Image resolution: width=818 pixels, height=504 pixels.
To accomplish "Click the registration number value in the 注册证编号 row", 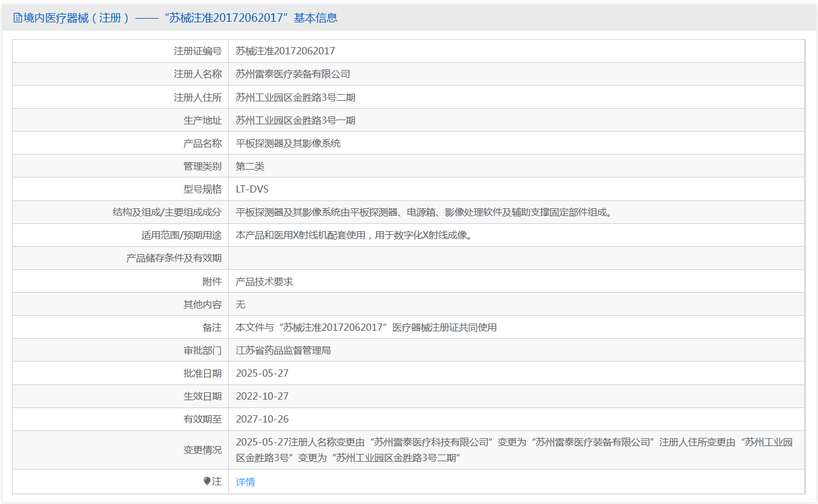I will (x=285, y=51).
